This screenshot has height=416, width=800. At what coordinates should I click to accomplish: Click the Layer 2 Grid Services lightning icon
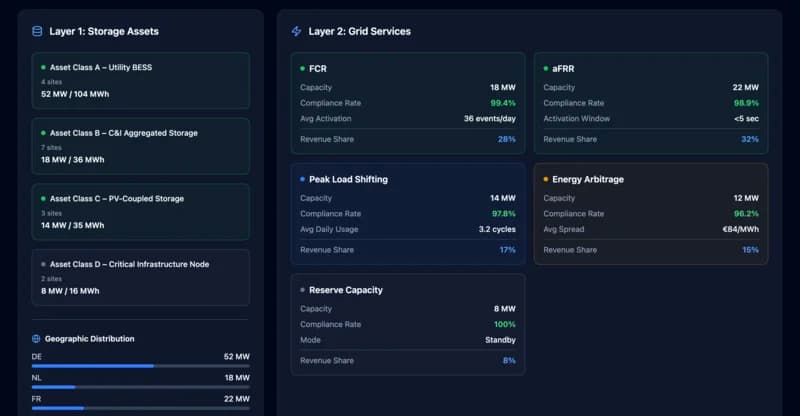296,31
